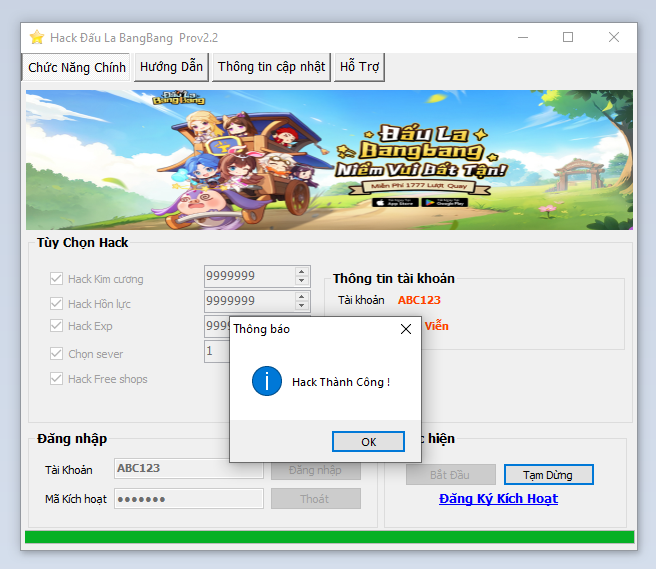Image resolution: width=656 pixels, height=569 pixels.
Task: Click the App Store badge in banner
Action: click(395, 202)
